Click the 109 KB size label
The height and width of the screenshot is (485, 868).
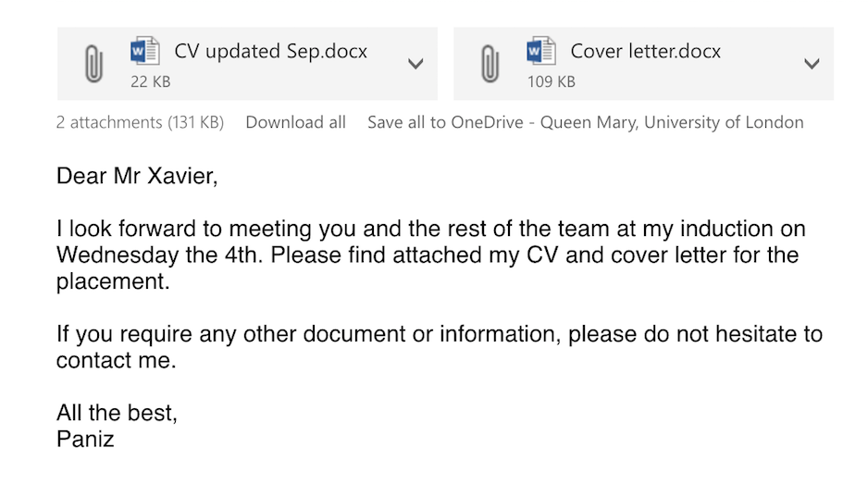552,82
